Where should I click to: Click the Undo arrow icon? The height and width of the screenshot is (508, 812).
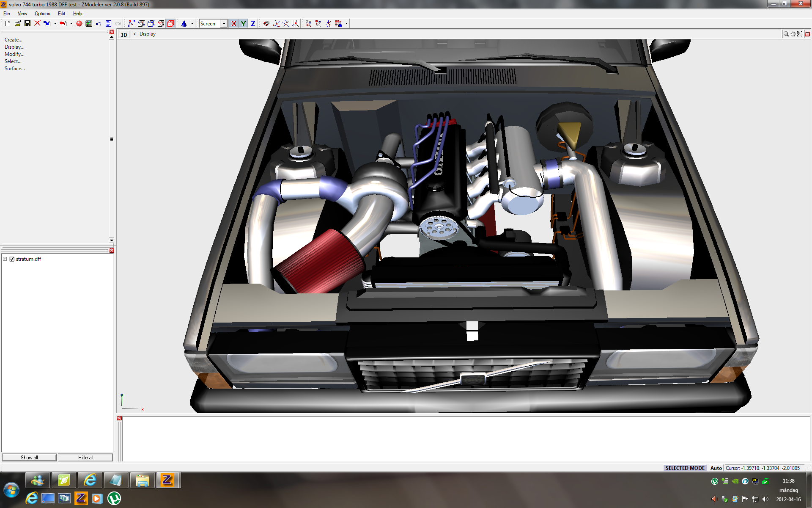99,24
